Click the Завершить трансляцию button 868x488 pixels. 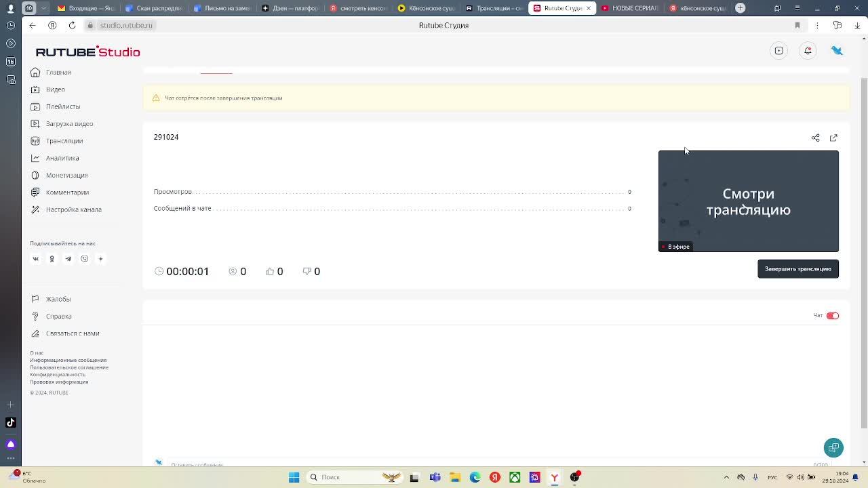point(798,269)
